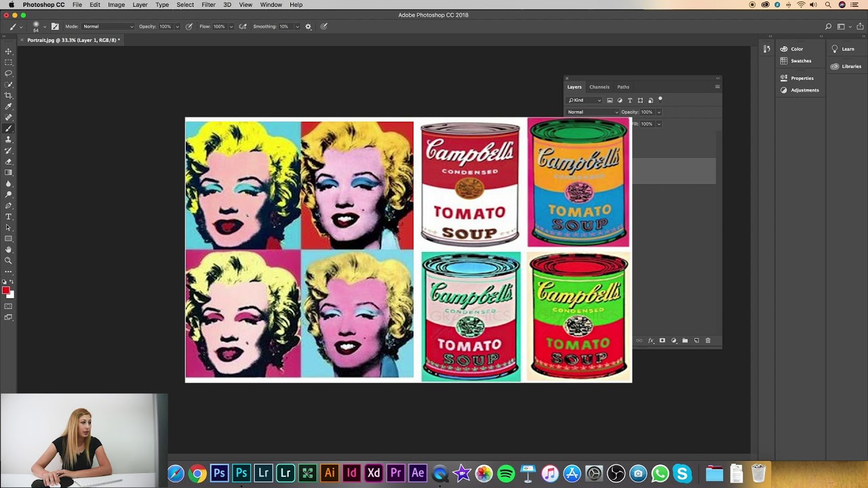Select the Path Selection tool
This screenshot has height=488, width=868.
click(9, 228)
